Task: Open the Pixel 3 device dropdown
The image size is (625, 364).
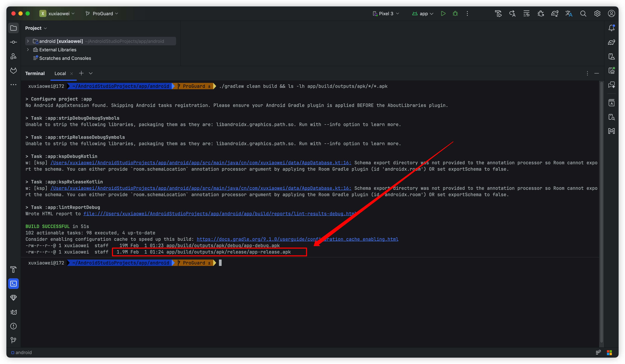Action: (386, 14)
